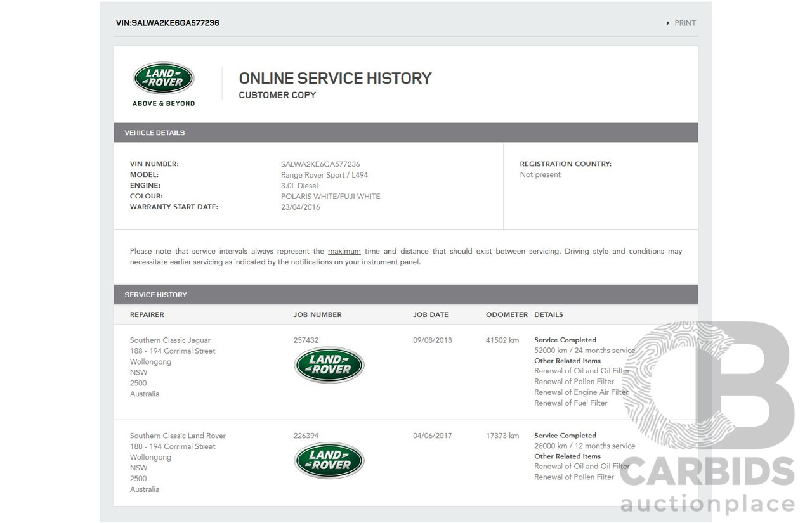812x523 pixels.
Task: Select Corrimal Street address under Southern Classic Jaguar
Action: pyautogui.click(x=173, y=351)
